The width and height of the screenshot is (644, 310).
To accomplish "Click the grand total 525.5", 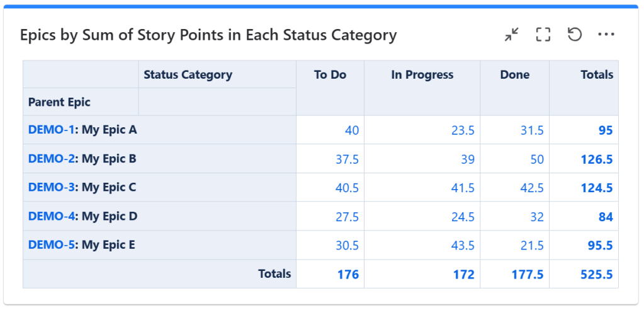I will (596, 274).
